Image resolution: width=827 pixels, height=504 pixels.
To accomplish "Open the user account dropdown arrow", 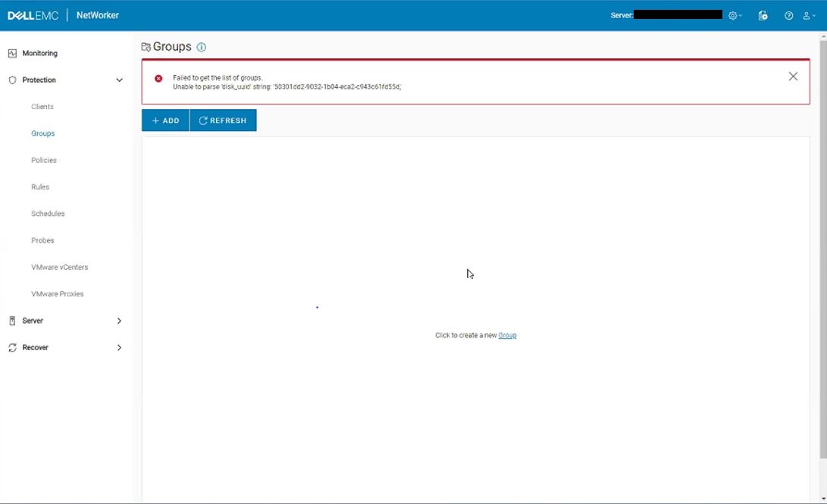I will click(814, 15).
